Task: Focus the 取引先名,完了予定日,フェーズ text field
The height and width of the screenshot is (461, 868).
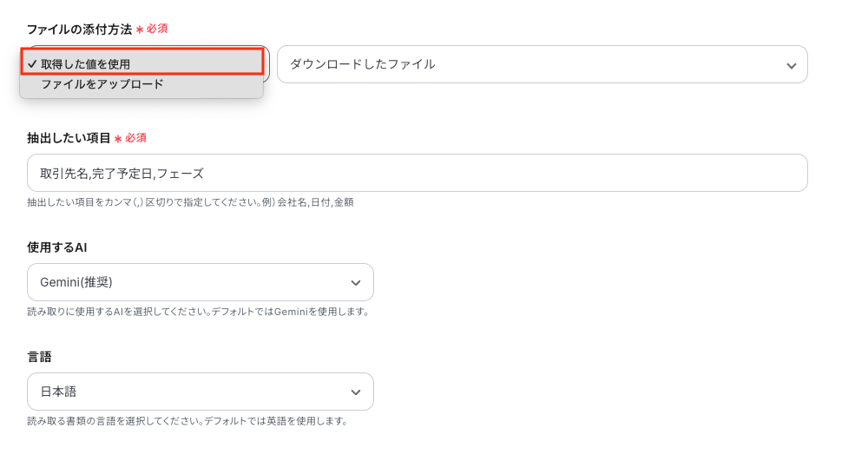Action: [417, 173]
